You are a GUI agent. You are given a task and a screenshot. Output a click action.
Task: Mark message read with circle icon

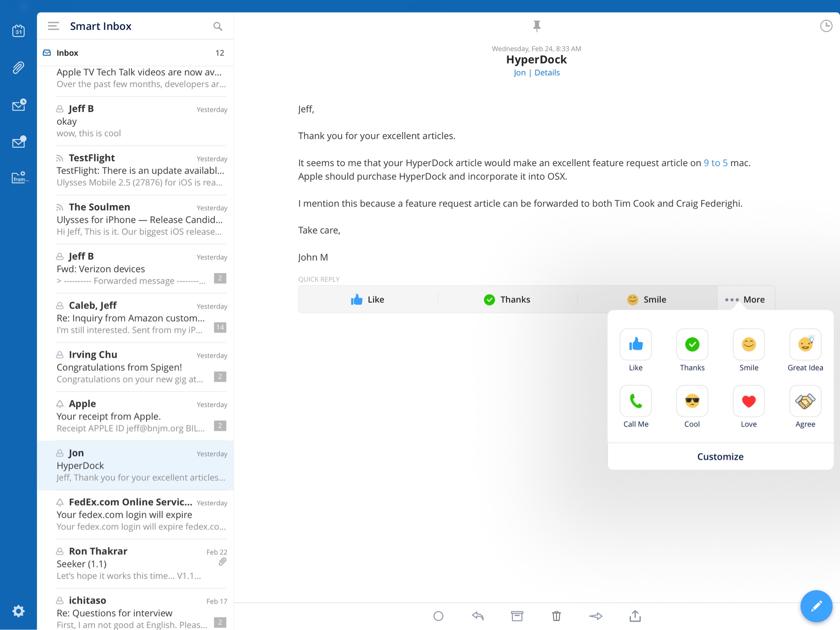click(x=438, y=616)
